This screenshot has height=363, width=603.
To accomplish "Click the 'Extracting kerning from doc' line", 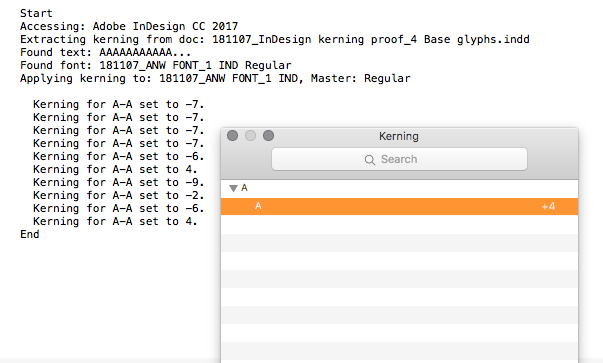I will [275, 39].
